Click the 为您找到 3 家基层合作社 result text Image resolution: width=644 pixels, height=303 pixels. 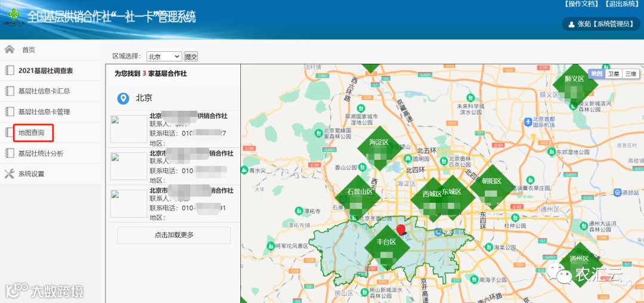151,74
